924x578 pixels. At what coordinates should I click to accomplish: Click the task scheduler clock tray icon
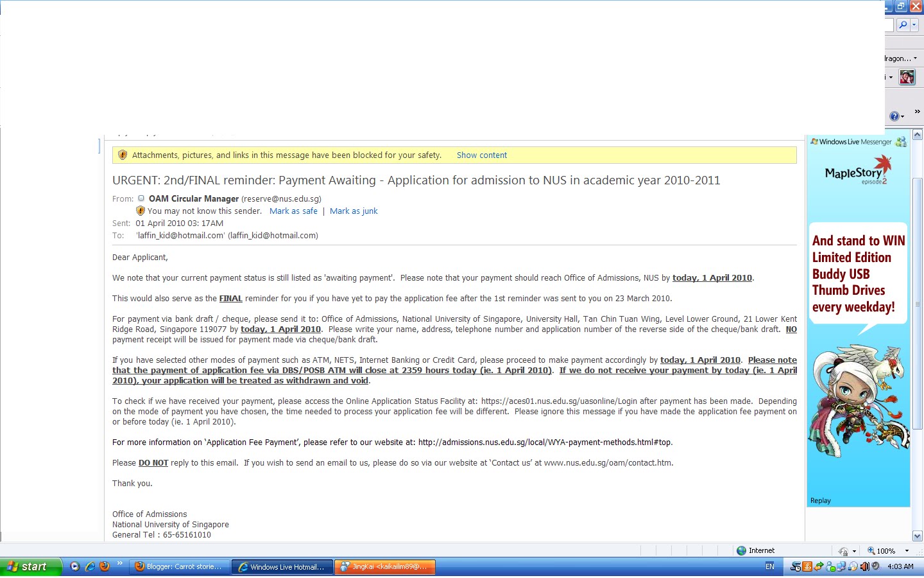coord(796,566)
